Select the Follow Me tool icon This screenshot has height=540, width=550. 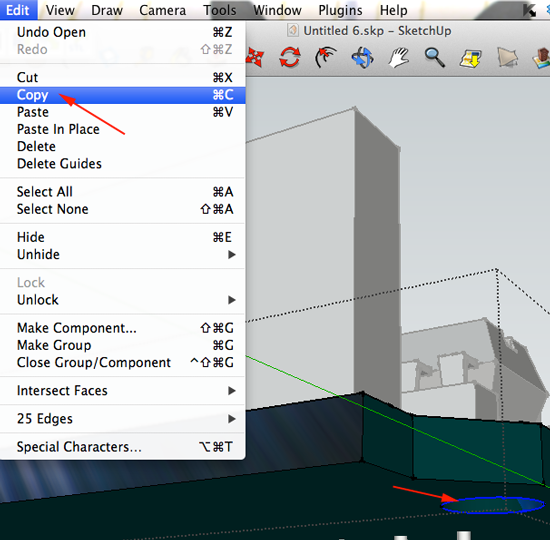(x=326, y=57)
